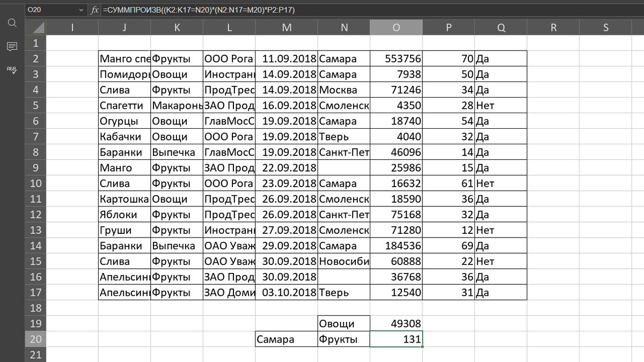644x362 pixels.
Task: Click cell "Москва" in column N
Action: pyautogui.click(x=343, y=90)
